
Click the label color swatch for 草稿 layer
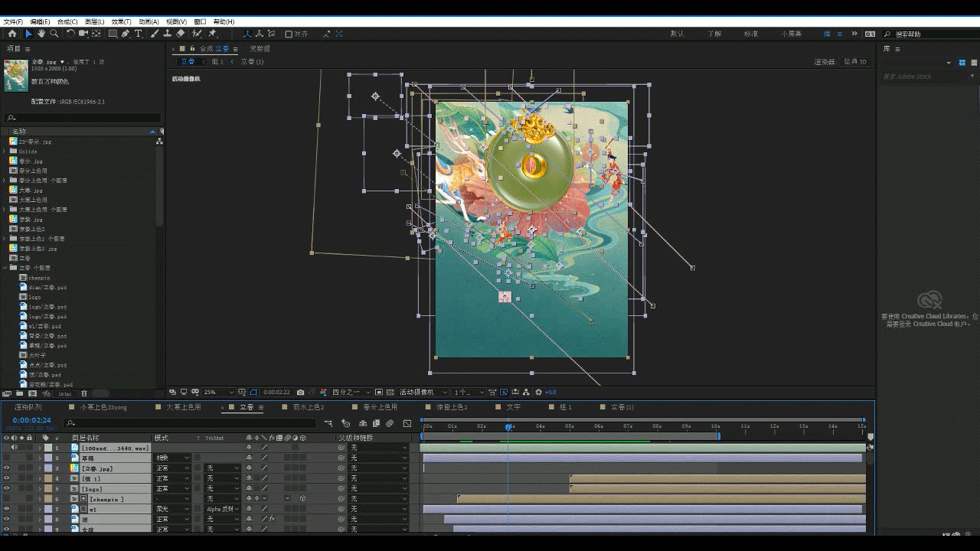point(48,458)
